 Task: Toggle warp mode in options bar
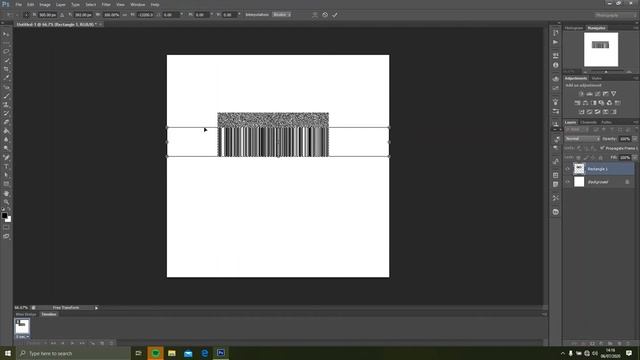click(x=315, y=15)
